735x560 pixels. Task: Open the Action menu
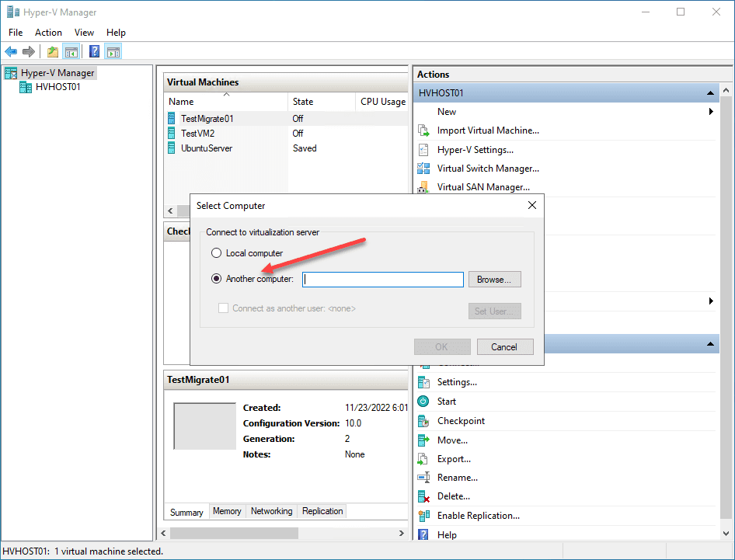(48, 33)
